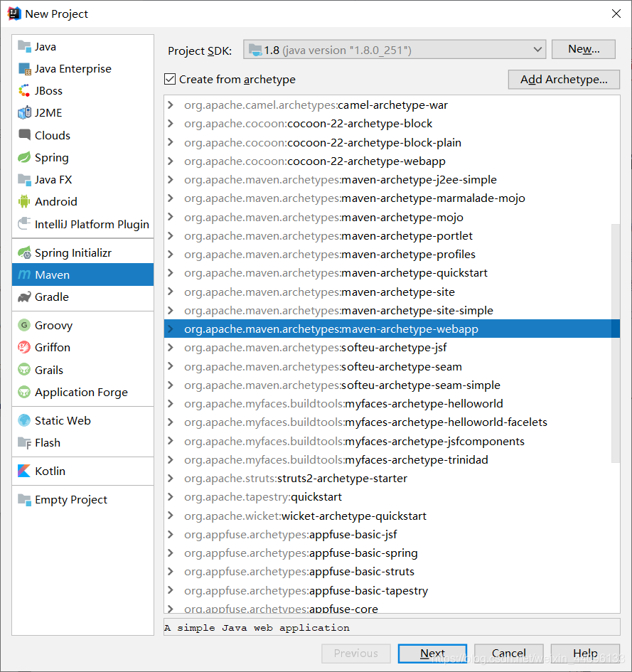Click the Java Enterprise icon
632x672 pixels.
click(x=24, y=68)
